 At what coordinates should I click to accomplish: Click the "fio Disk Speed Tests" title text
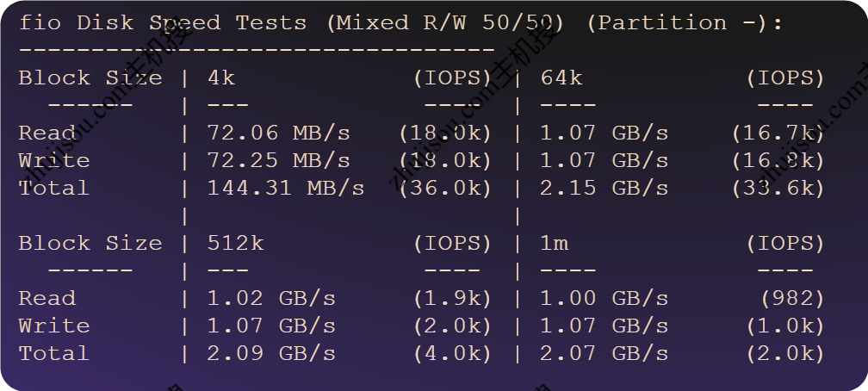(x=162, y=23)
